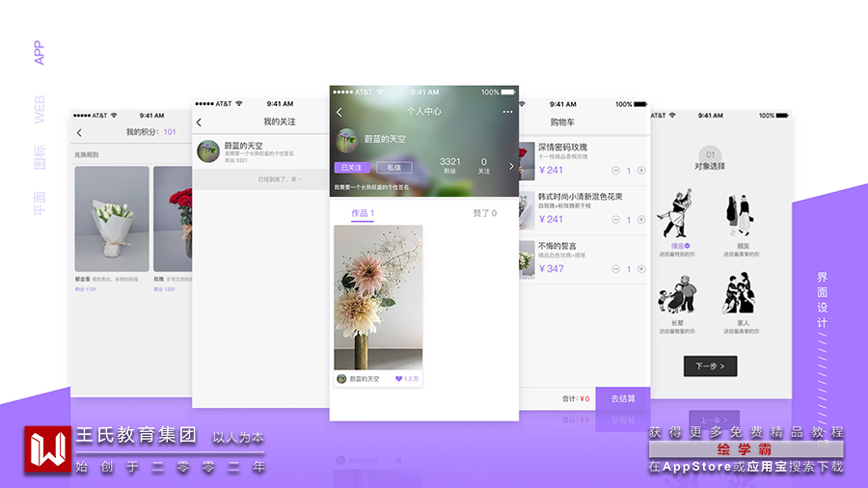Tap the 蔚蓝的天空 name in 我的关注 list
The width and height of the screenshot is (868, 488).
tap(244, 146)
